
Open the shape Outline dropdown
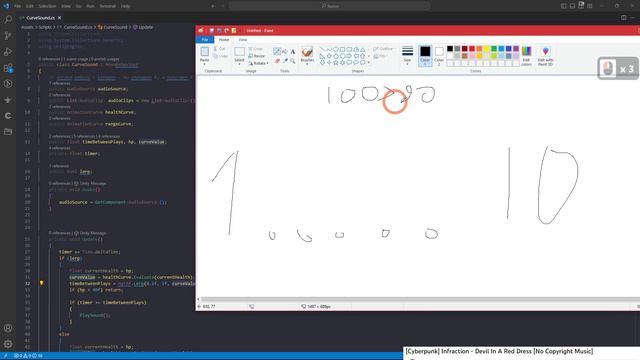[x=383, y=49]
